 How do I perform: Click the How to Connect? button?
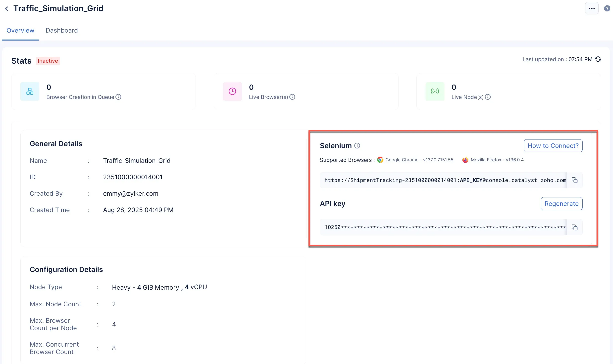point(553,146)
